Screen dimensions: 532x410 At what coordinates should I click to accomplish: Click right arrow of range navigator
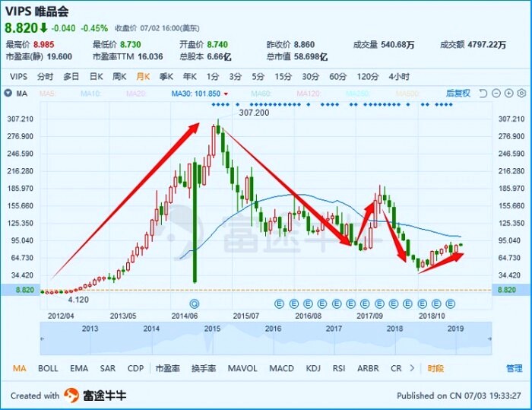click(489, 338)
